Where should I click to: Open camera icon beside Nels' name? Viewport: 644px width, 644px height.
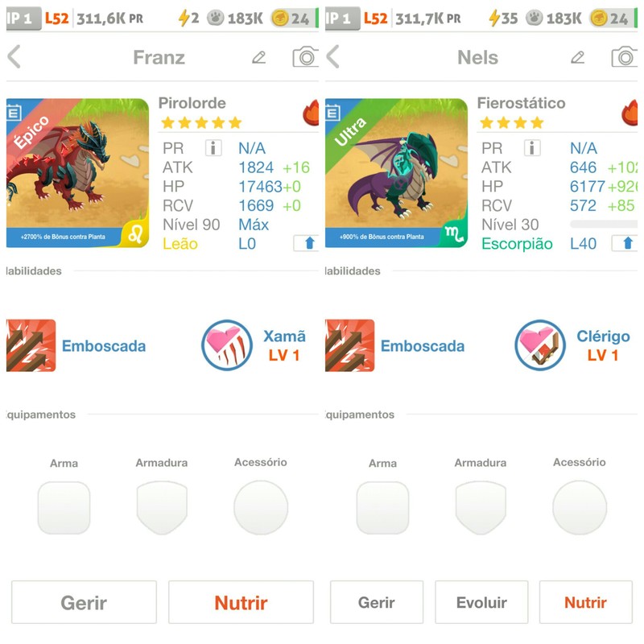click(x=625, y=56)
